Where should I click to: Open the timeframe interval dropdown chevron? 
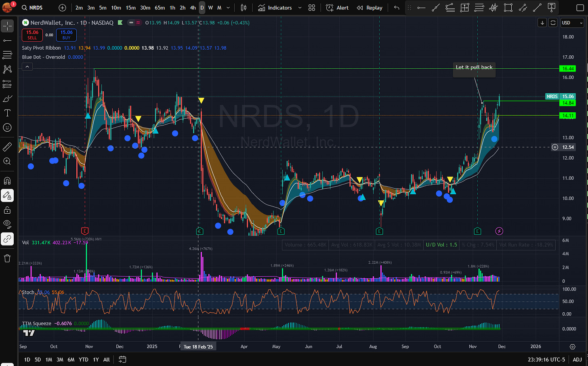click(x=228, y=8)
